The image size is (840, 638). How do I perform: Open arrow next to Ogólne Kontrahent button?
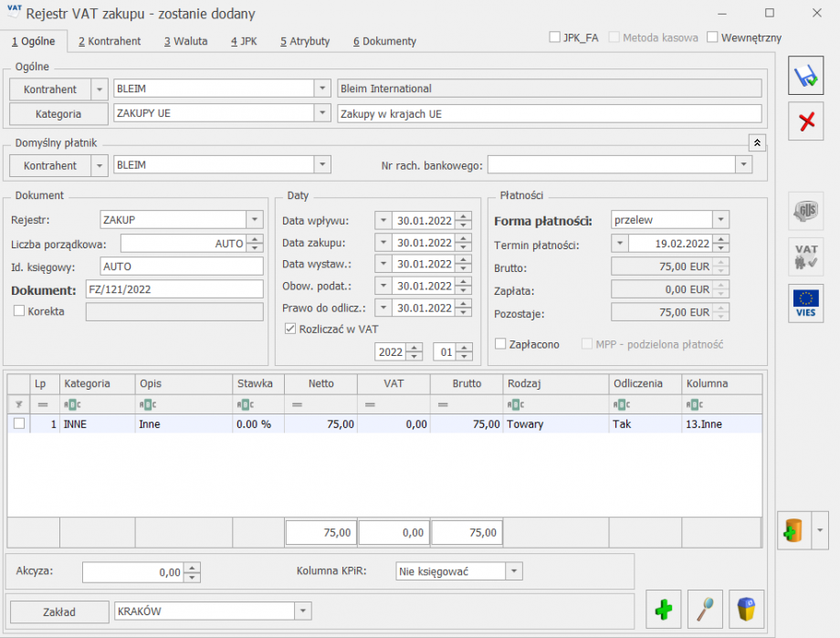click(100, 89)
